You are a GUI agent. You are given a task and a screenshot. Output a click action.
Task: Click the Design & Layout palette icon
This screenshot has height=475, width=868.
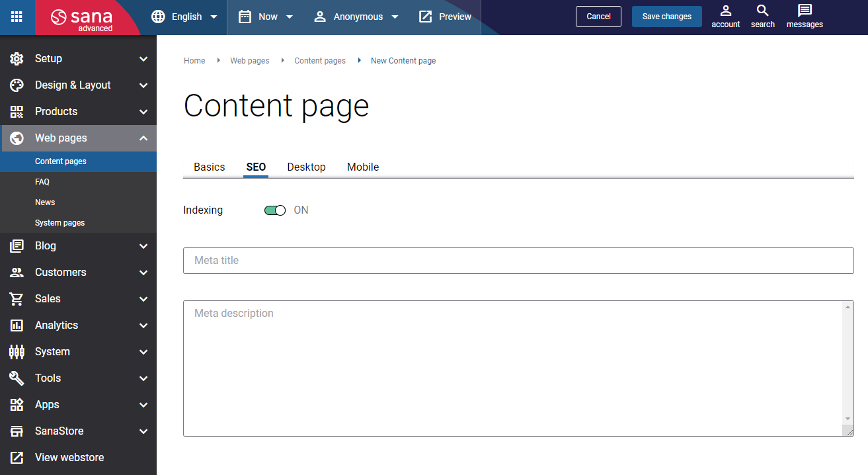[17, 85]
